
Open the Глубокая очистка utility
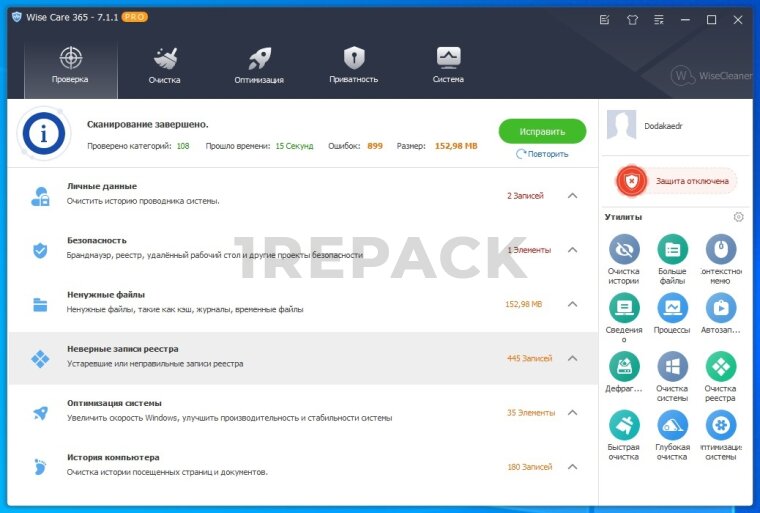tap(672, 425)
